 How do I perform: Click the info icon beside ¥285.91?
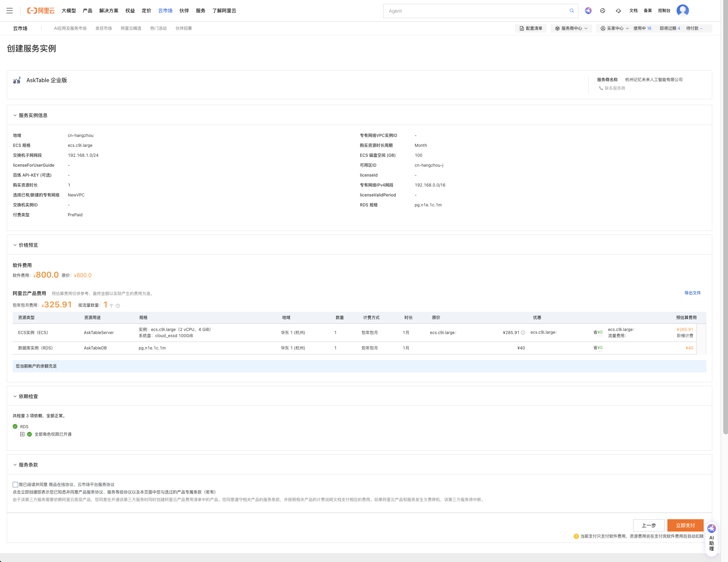point(523,333)
